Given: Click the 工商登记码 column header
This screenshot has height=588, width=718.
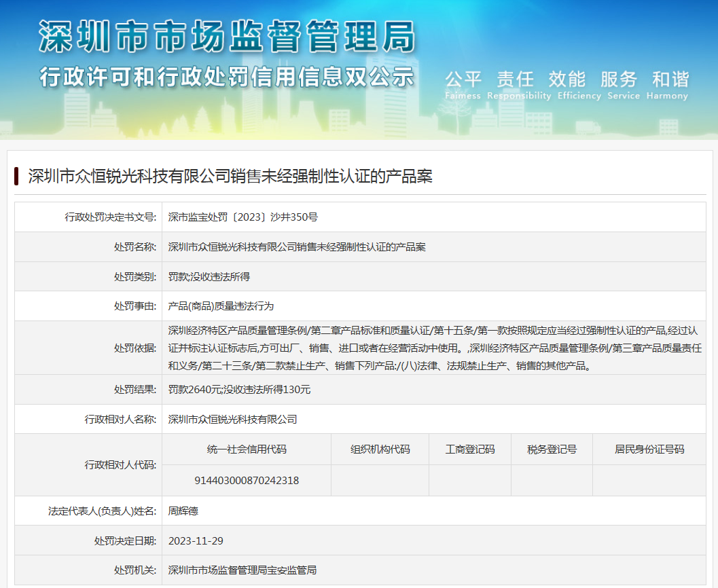Looking at the screenshot, I should pos(470,449).
